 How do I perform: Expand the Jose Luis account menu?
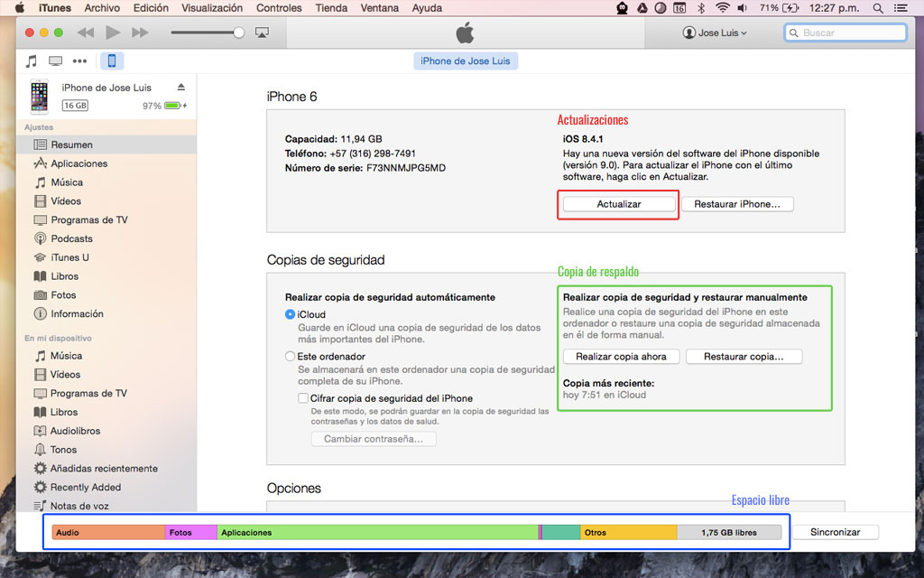pyautogui.click(x=715, y=33)
